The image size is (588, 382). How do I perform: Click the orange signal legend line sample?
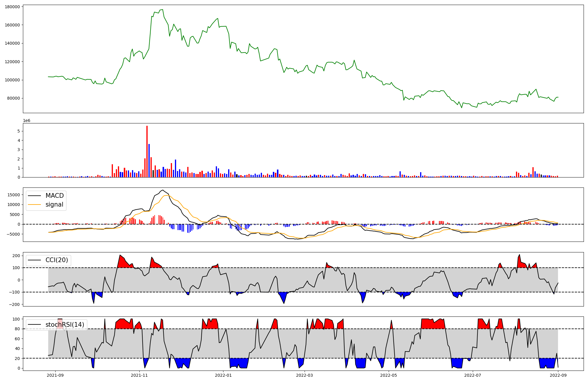(35, 205)
